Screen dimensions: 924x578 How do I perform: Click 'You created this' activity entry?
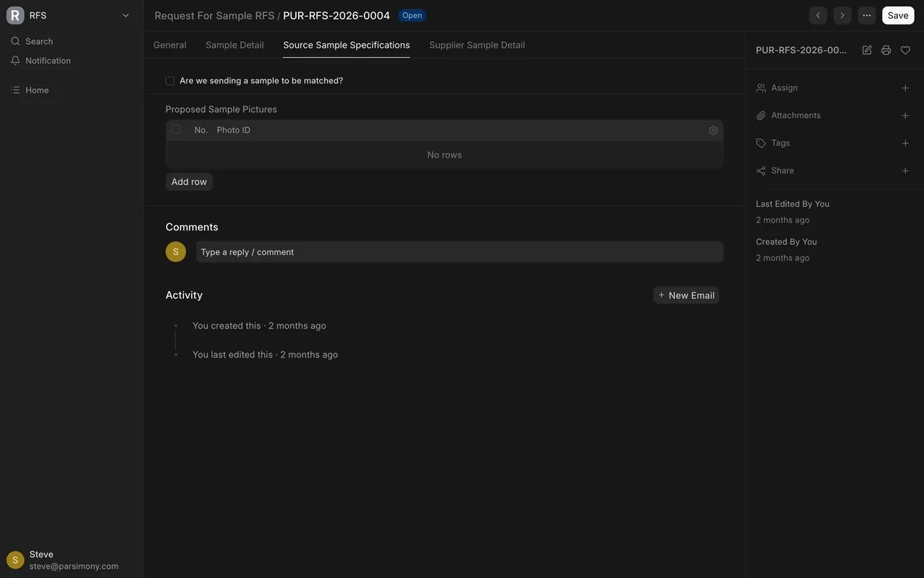pyautogui.click(x=259, y=326)
